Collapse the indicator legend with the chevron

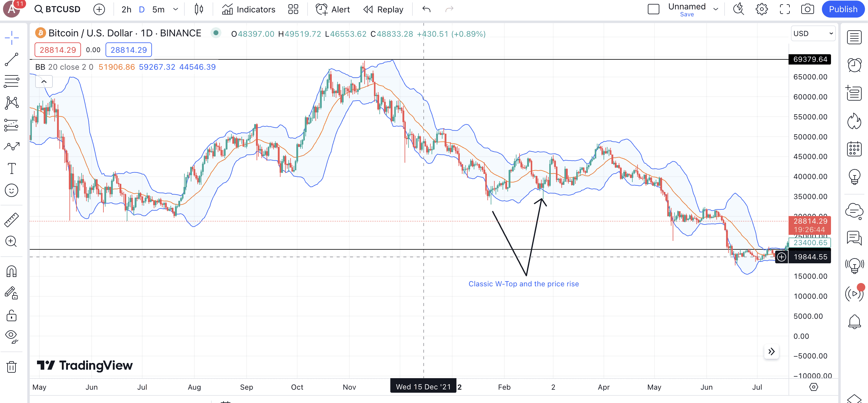click(44, 82)
